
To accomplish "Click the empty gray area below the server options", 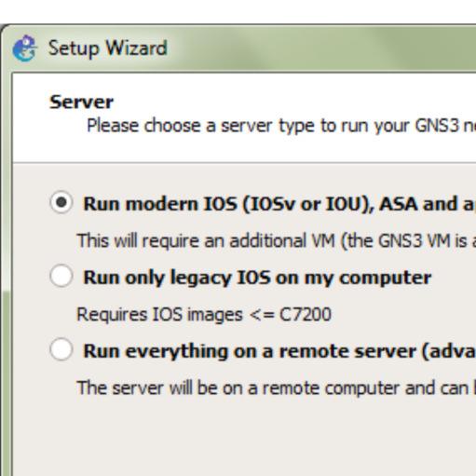I will tap(244, 438).
